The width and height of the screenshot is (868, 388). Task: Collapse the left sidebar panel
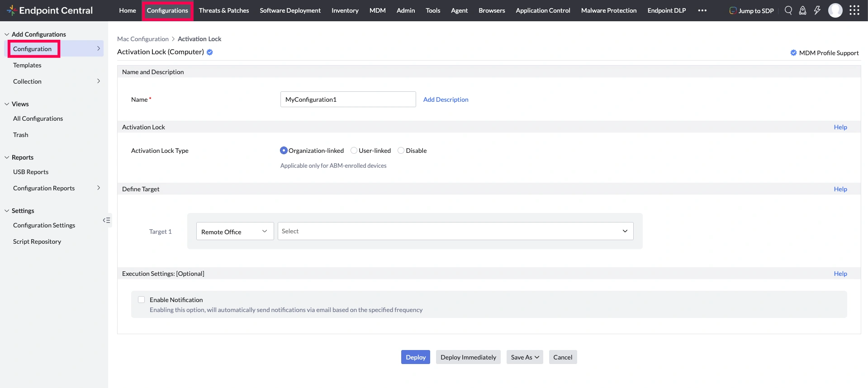tap(106, 220)
